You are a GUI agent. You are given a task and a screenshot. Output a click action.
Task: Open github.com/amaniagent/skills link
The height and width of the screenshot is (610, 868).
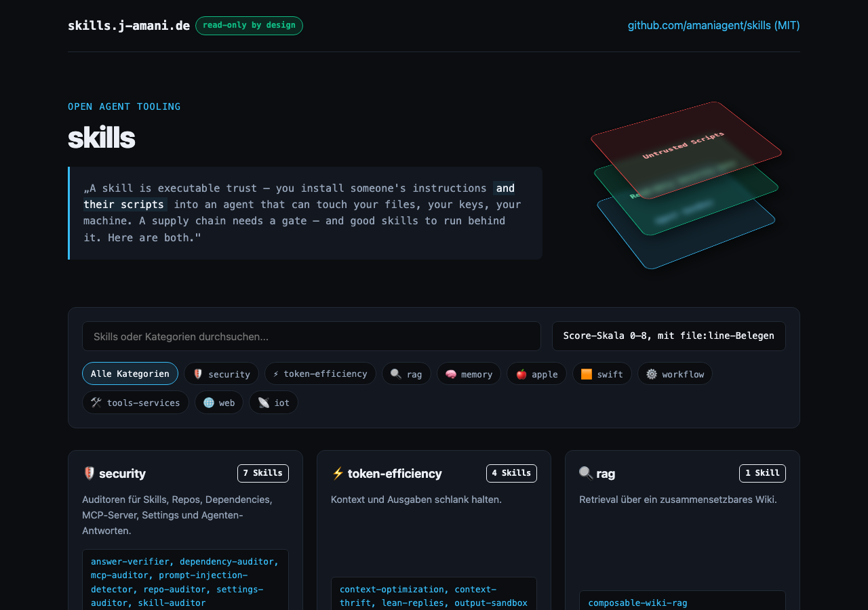pyautogui.click(x=714, y=26)
